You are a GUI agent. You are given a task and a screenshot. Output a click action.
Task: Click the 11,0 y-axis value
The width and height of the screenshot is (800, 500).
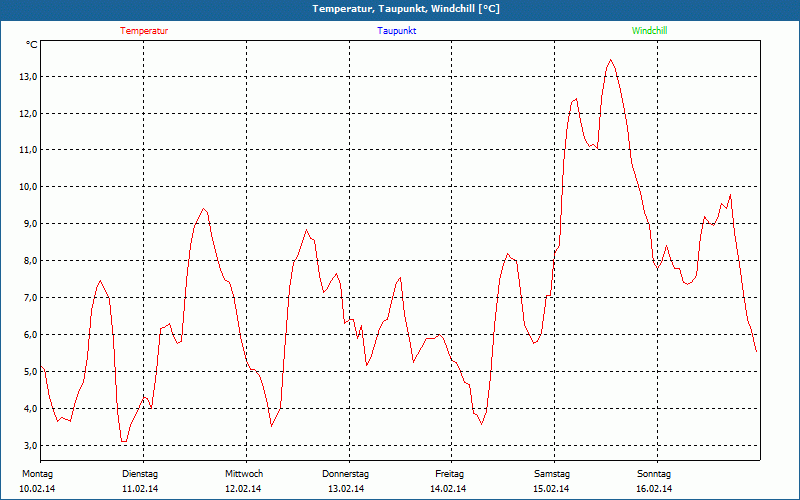pyautogui.click(x=28, y=150)
